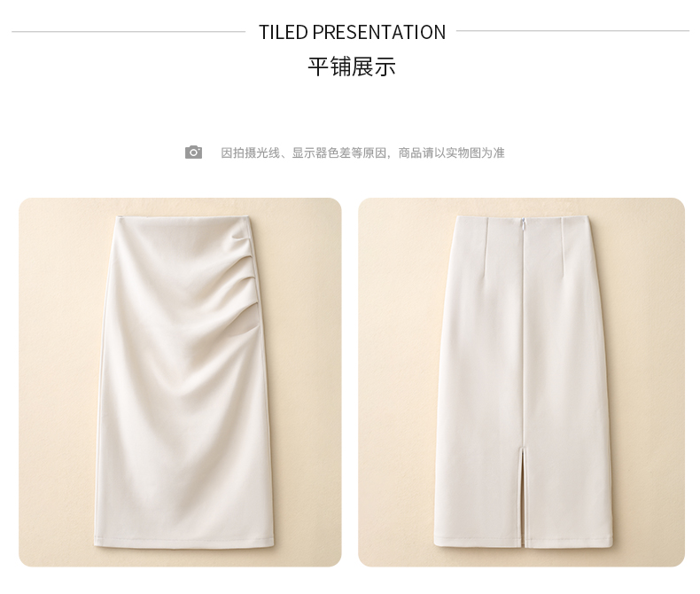The image size is (700, 594).
Task: Click the camera icon beside disclaimer
Action: (193, 152)
